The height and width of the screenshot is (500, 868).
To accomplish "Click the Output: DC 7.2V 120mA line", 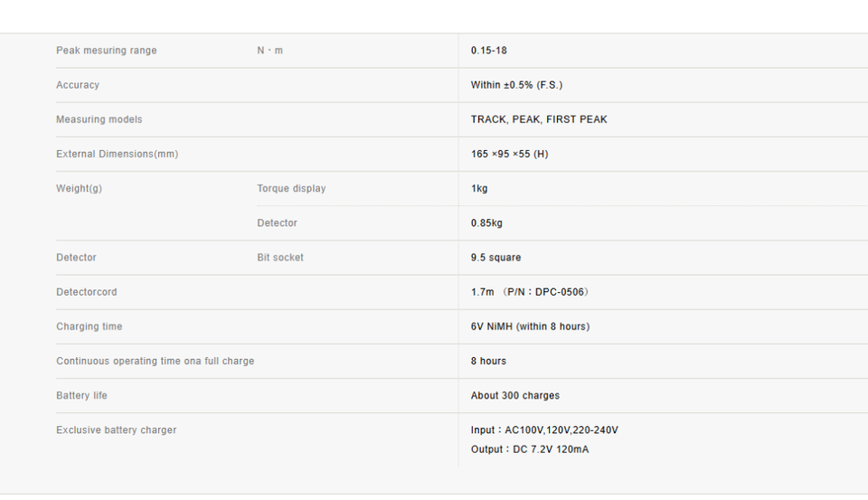I will (530, 449).
